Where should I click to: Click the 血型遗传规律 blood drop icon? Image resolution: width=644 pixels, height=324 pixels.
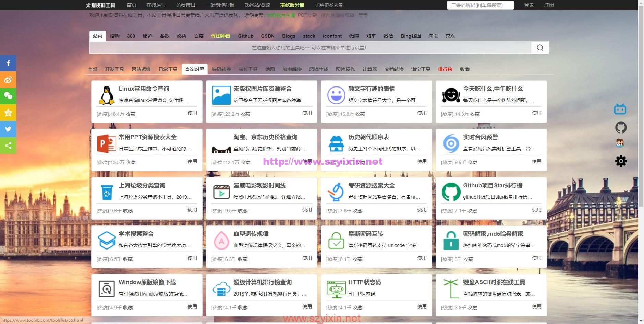click(x=221, y=240)
